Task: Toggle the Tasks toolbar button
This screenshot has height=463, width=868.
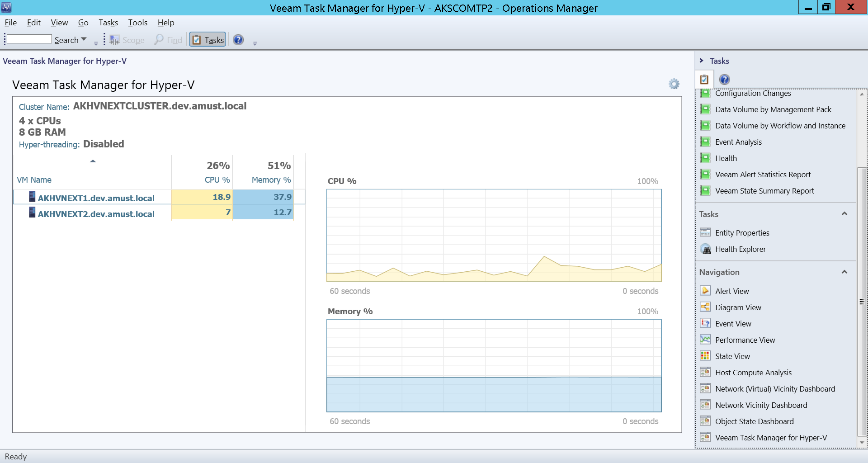Action: click(208, 40)
